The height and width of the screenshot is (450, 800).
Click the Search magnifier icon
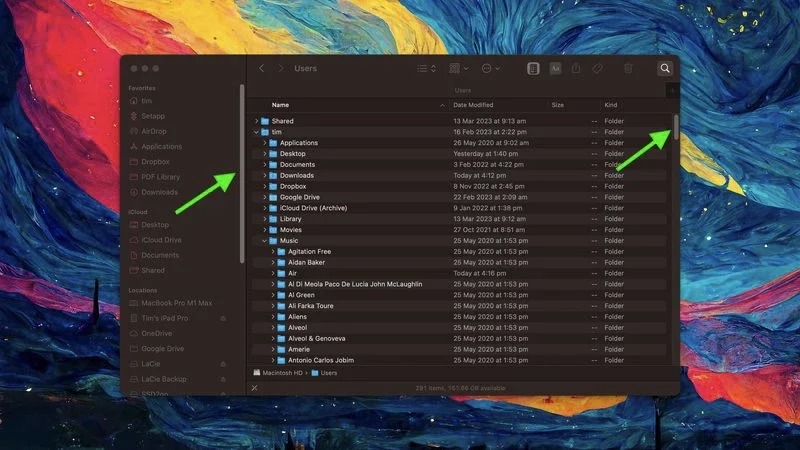click(x=665, y=68)
